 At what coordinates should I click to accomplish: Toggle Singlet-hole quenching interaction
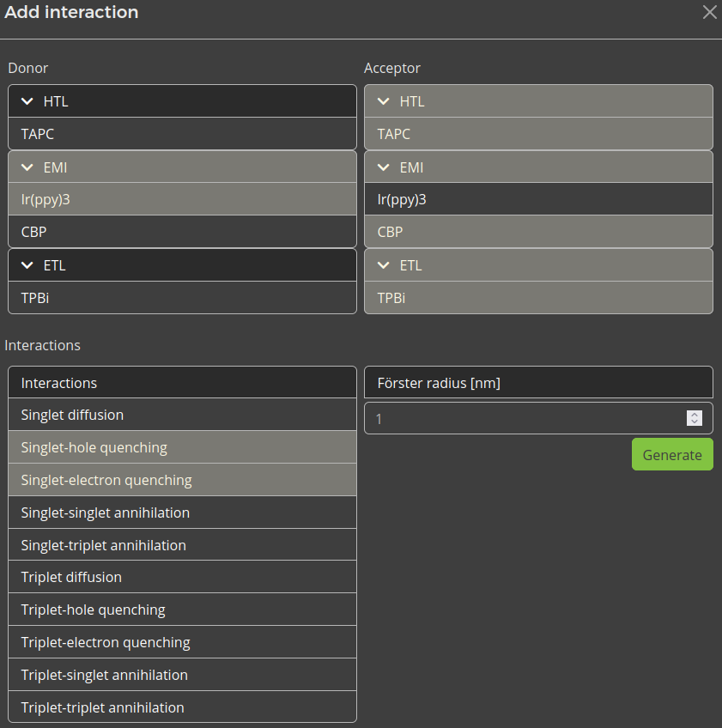[x=182, y=447]
